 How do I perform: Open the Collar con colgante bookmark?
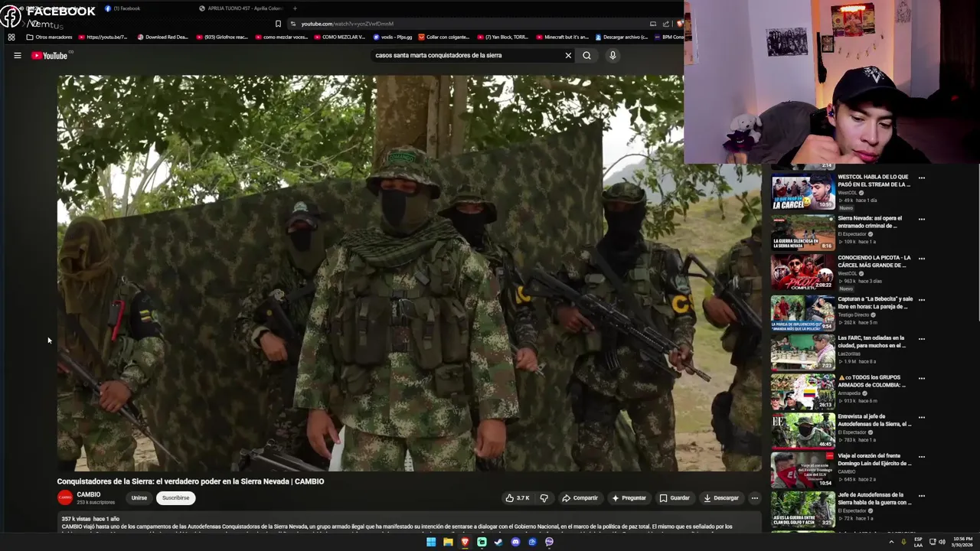click(x=443, y=37)
